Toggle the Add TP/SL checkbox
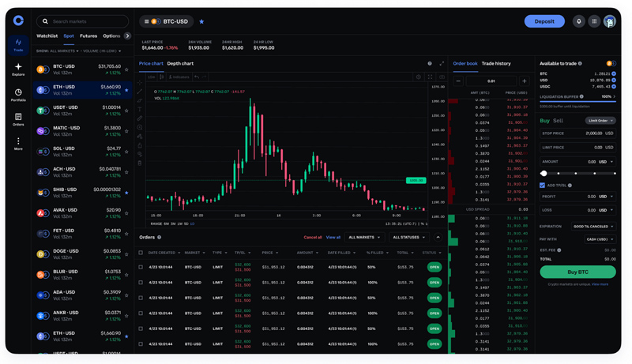Screen dimensions: 632x364 [543, 186]
